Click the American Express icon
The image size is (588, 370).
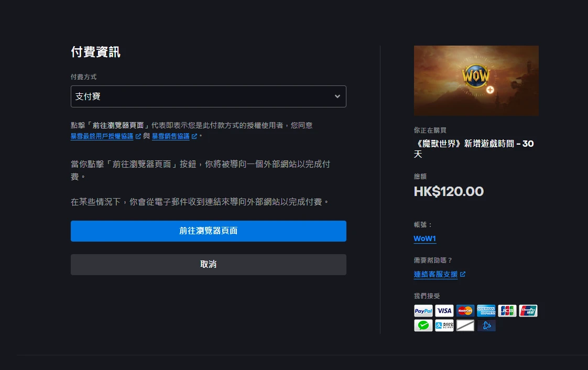pos(486,311)
